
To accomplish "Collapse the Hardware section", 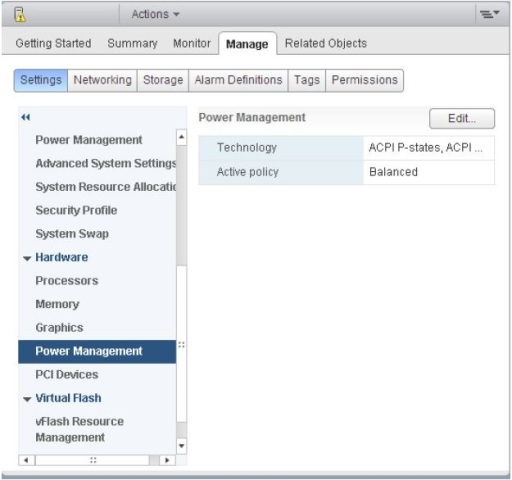I will (x=27, y=258).
